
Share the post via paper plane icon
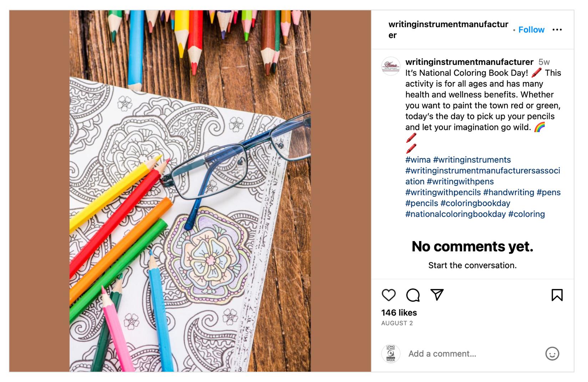click(437, 295)
